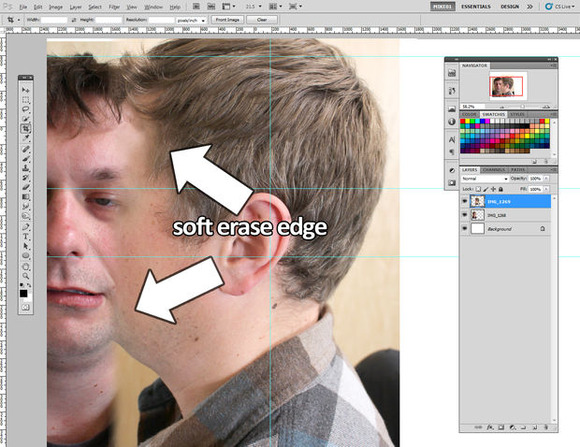The width and height of the screenshot is (580, 447).
Task: Click the Front Image button
Action: click(227, 20)
